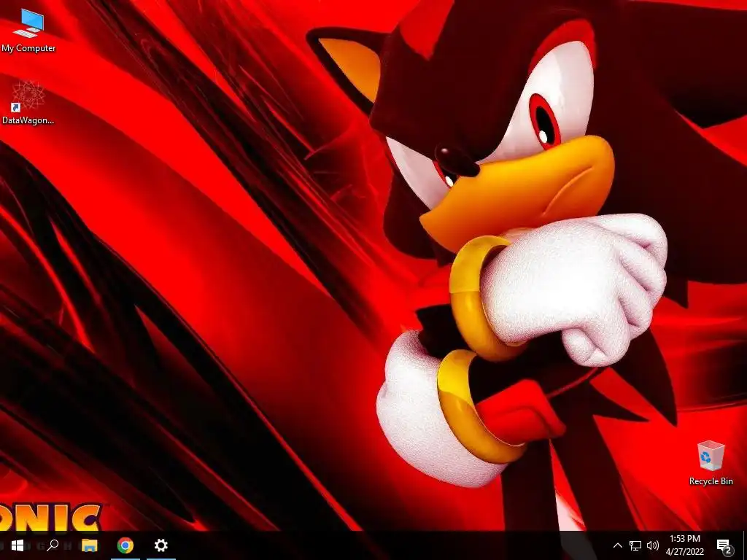Open the clock showing 1:53 PM

pos(684,545)
